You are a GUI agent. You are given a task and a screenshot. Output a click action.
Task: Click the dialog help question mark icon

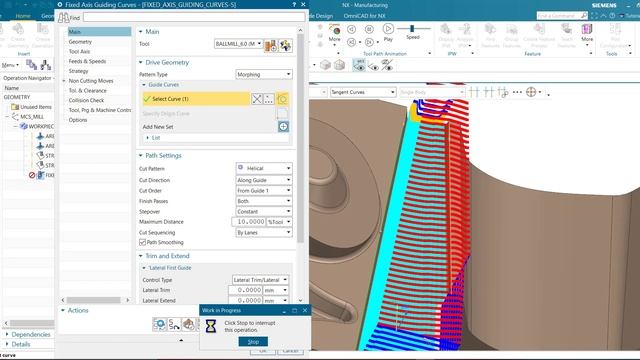pyautogui.click(x=294, y=4)
